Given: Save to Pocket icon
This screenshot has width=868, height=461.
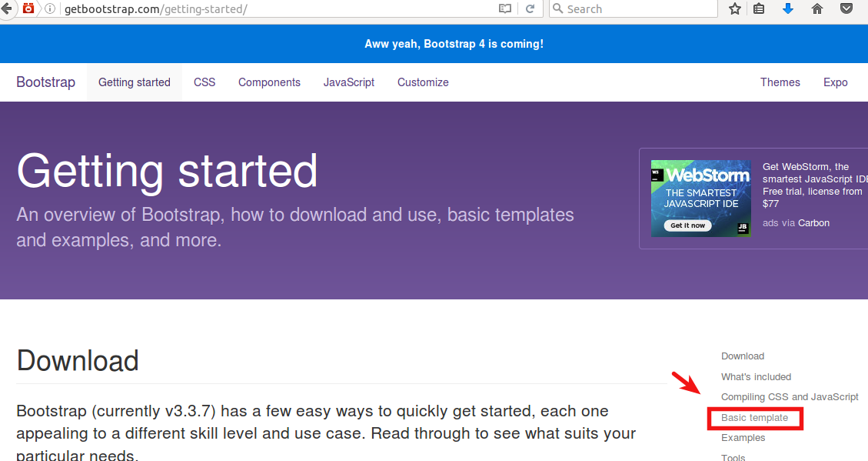Looking at the screenshot, I should [846, 9].
